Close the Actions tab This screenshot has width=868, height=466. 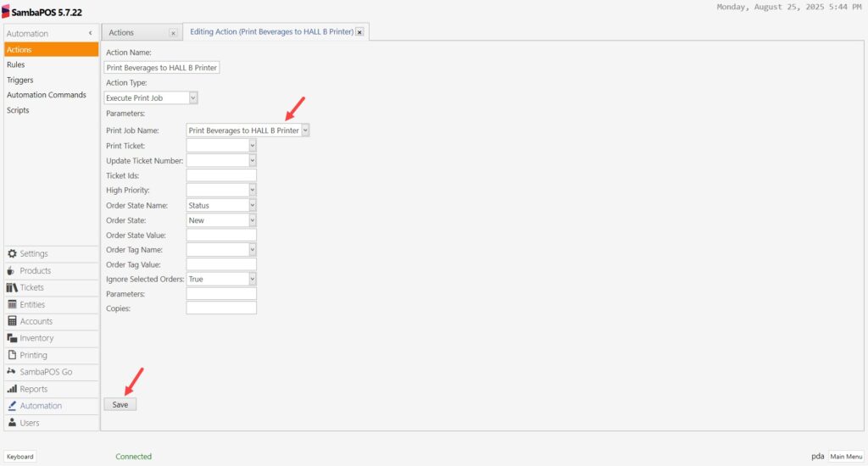(x=173, y=33)
